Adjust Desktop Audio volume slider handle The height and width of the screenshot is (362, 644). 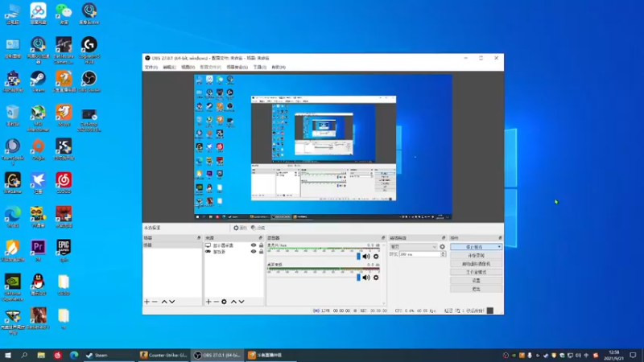(x=358, y=278)
